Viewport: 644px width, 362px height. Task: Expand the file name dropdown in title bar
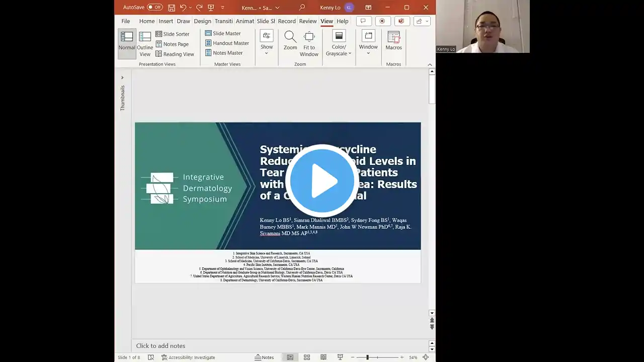coord(277,8)
